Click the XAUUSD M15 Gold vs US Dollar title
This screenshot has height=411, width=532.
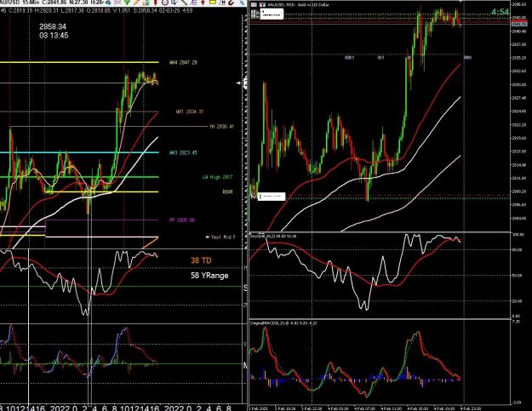298,5
